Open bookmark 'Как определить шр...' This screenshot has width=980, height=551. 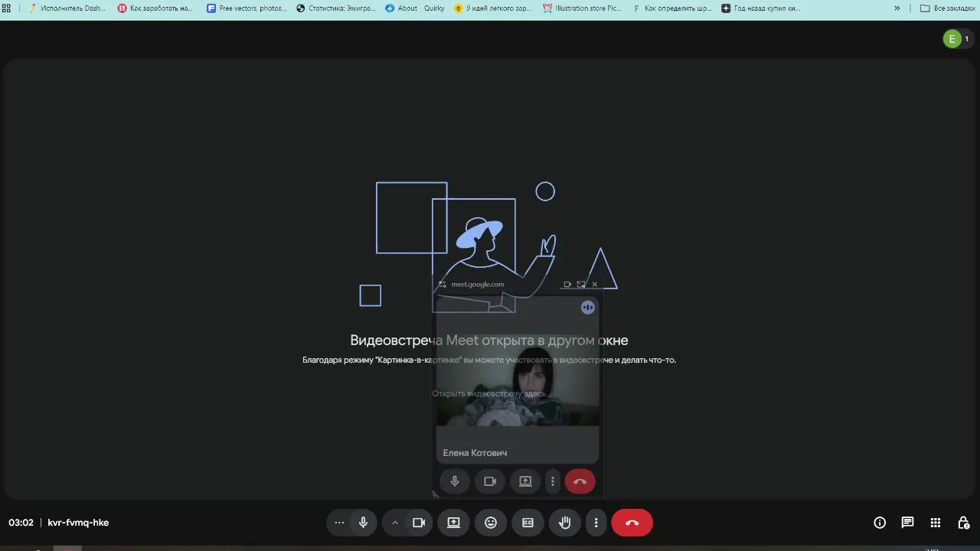pos(672,8)
